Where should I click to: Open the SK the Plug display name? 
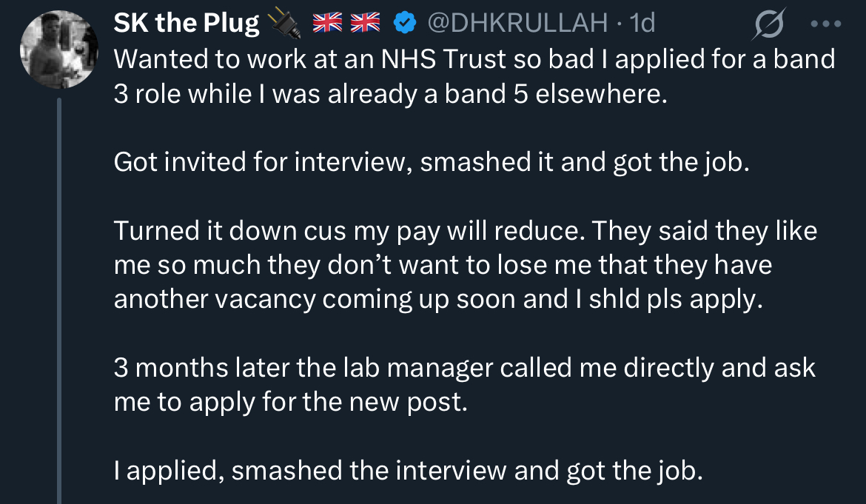[186, 24]
